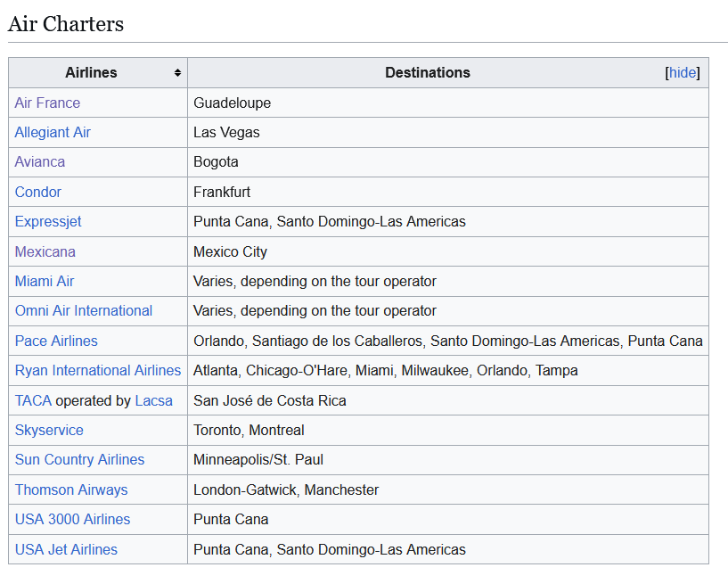728x584 pixels.
Task: Follow the Expressjet link
Action: 48,221
